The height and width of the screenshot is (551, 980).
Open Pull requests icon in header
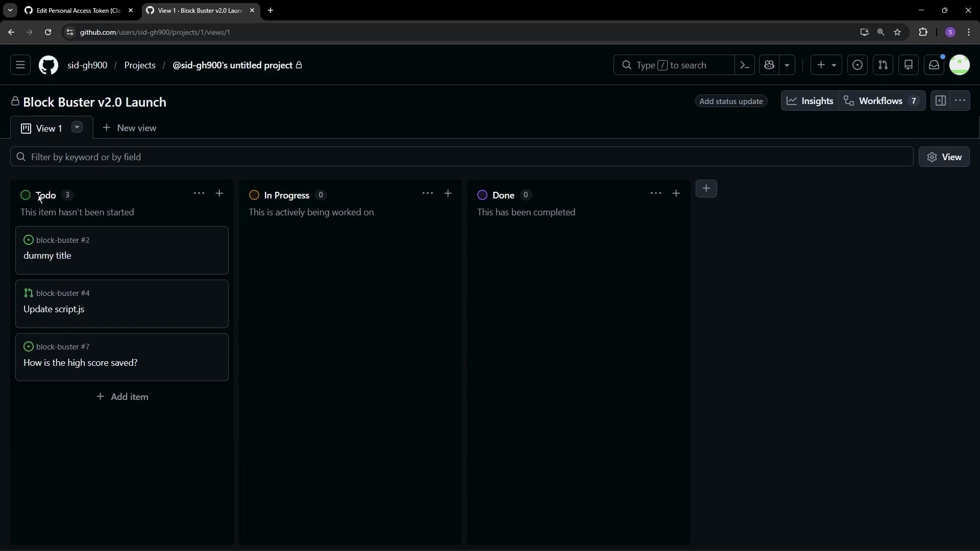pyautogui.click(x=883, y=65)
